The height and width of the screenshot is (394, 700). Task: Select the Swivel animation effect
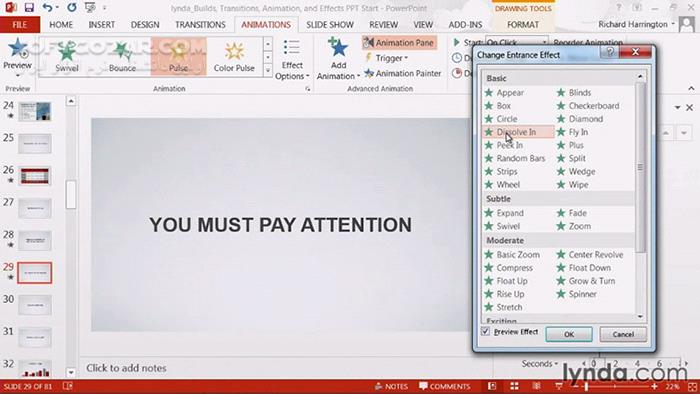(x=67, y=57)
